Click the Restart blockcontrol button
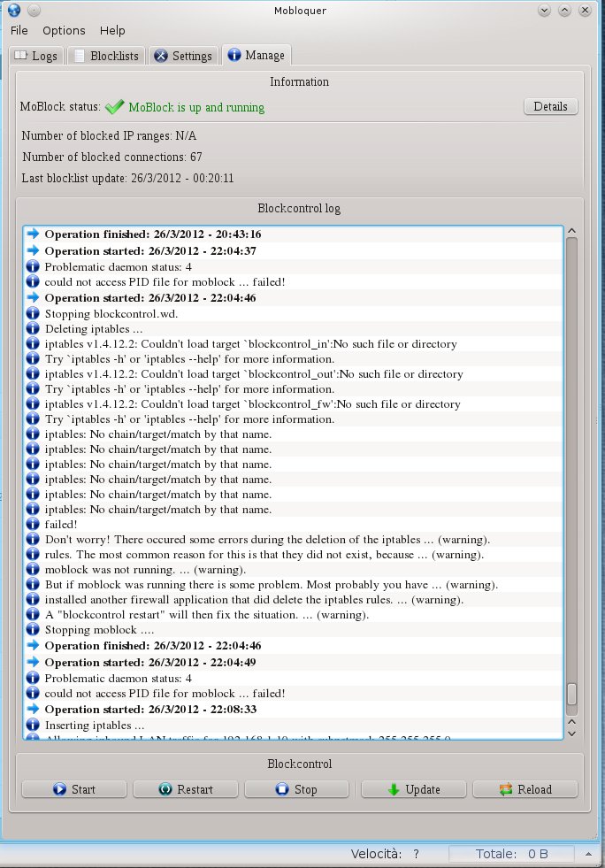605x868 pixels. 186,789
